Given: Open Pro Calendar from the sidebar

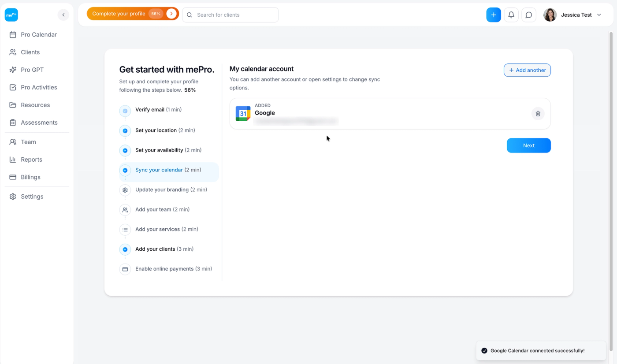Looking at the screenshot, I should click(39, 34).
